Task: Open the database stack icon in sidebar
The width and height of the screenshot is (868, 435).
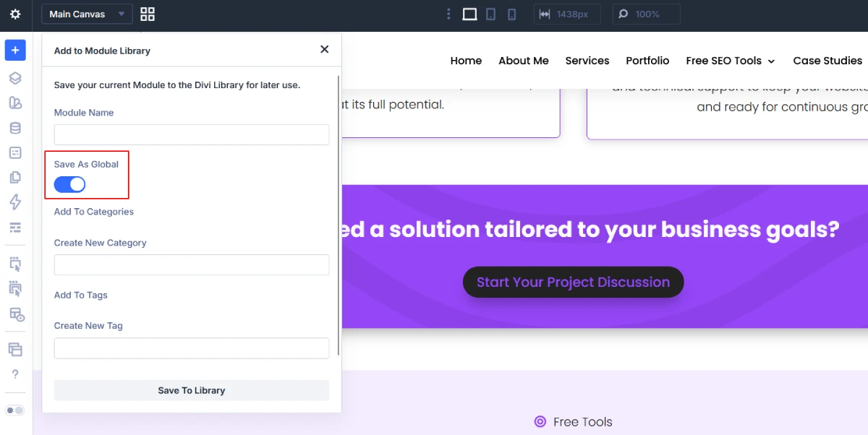Action: [x=15, y=128]
